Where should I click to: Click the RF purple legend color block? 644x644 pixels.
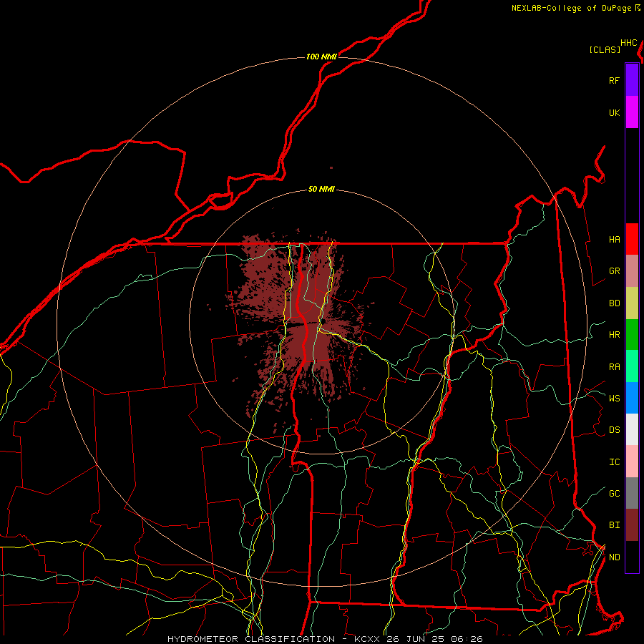[632, 80]
